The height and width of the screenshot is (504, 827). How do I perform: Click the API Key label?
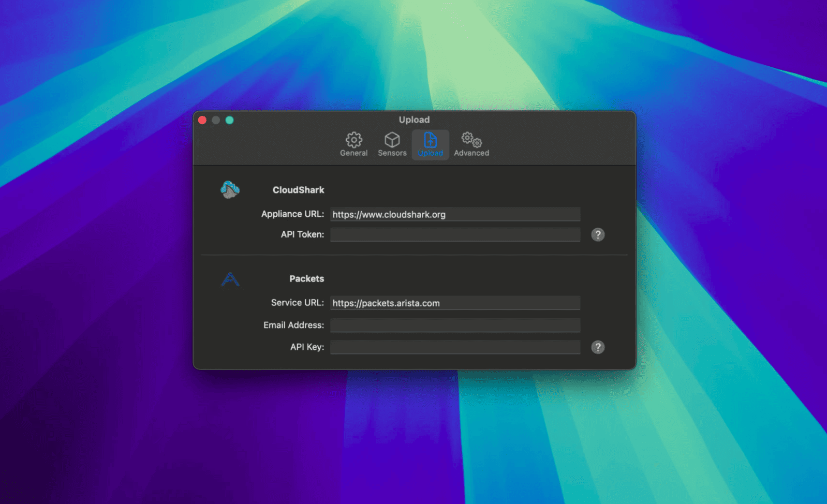pyautogui.click(x=307, y=347)
